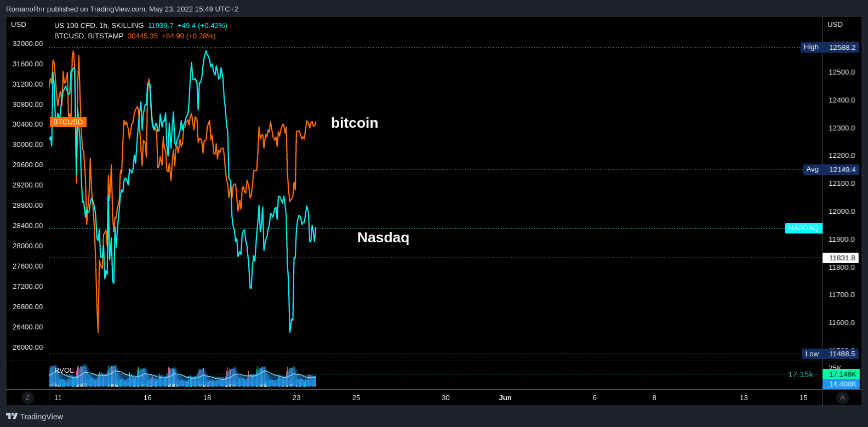Click the right USD currency label

pos(835,25)
